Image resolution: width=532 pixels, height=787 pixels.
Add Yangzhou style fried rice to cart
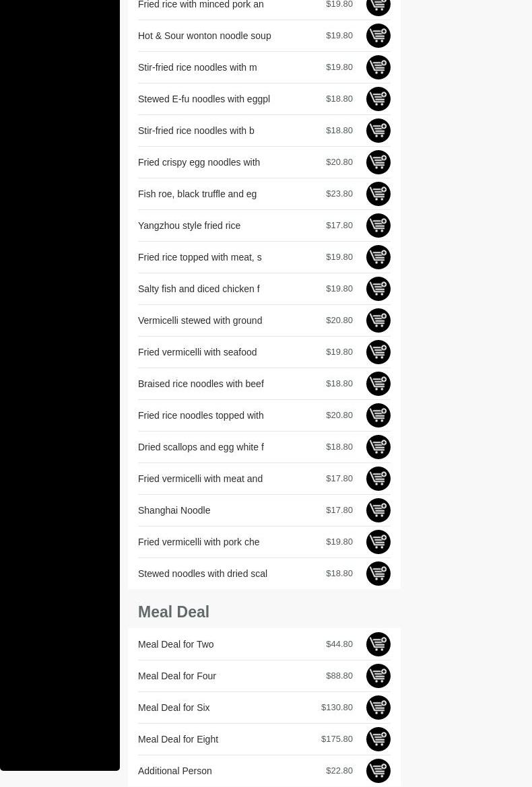(x=378, y=226)
